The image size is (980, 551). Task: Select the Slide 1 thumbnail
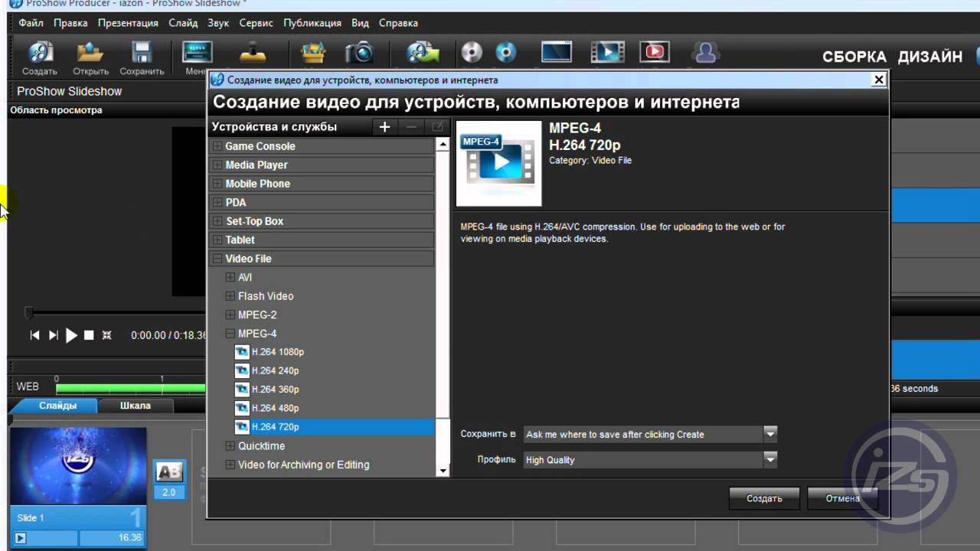coord(78,468)
